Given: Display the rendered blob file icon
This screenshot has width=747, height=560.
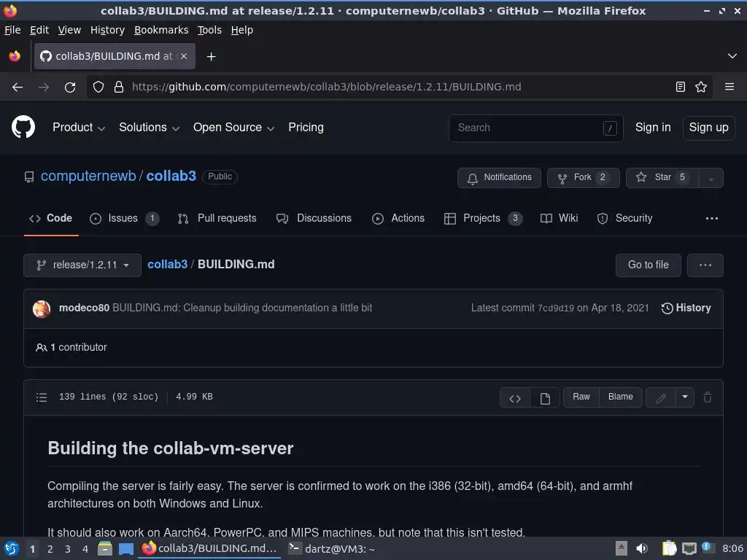Looking at the screenshot, I should click(545, 398).
